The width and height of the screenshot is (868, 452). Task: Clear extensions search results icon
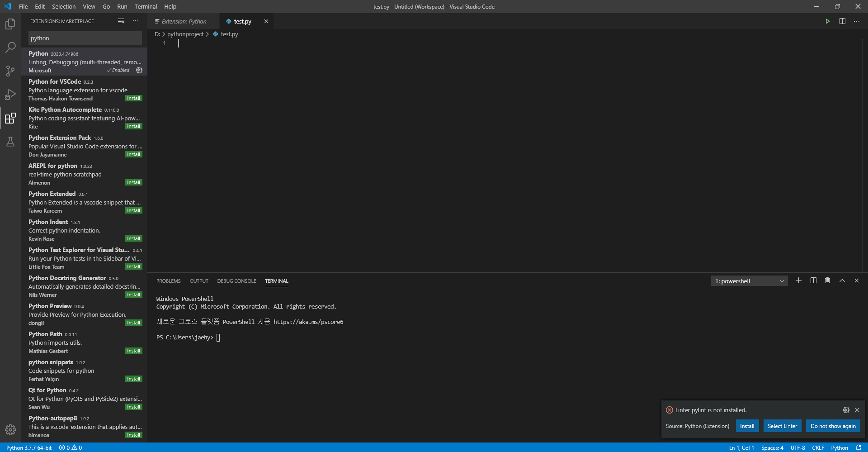tap(121, 21)
